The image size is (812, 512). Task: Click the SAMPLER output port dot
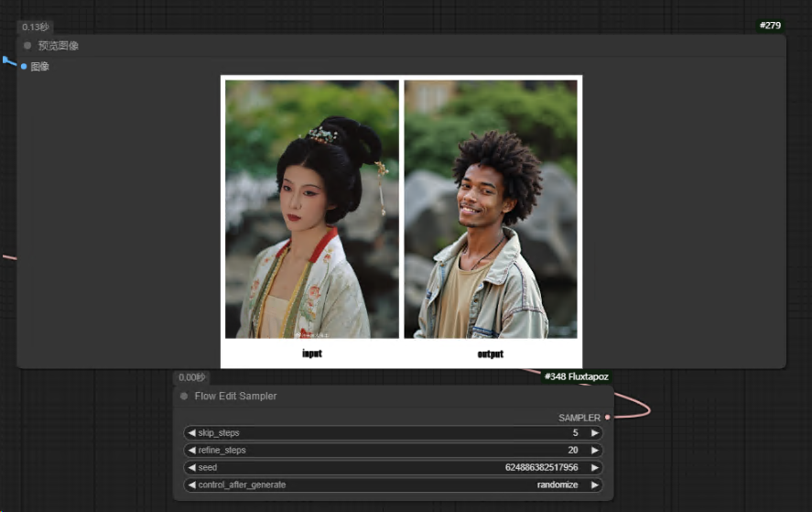point(607,418)
